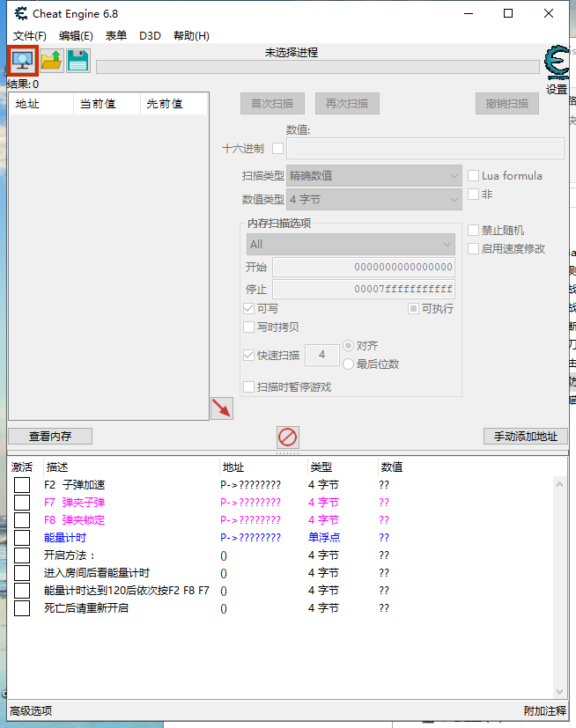Toggle the 十六进制 checkbox
The image size is (576, 728).
(277, 149)
